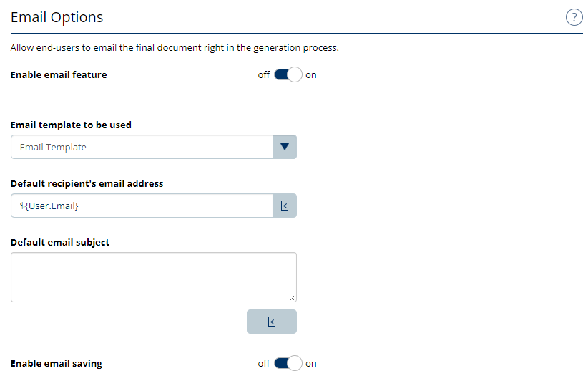The image size is (588, 381).
Task: Click insert field icon beside recipient's email address
Action: coord(285,206)
